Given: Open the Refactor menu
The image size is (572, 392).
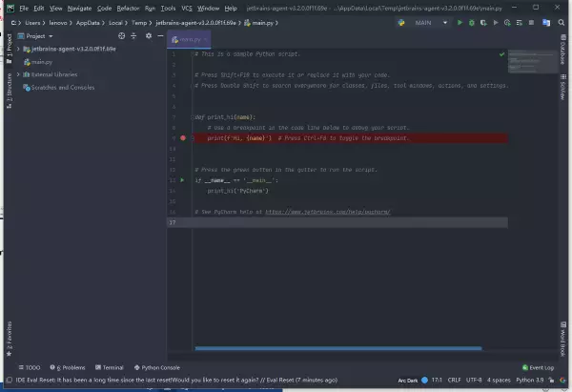Looking at the screenshot, I should point(128,8).
